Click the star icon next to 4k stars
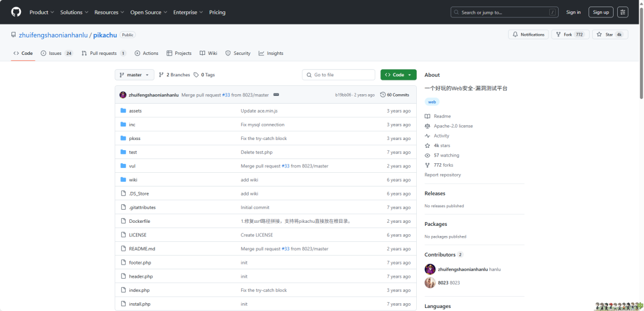 427,145
